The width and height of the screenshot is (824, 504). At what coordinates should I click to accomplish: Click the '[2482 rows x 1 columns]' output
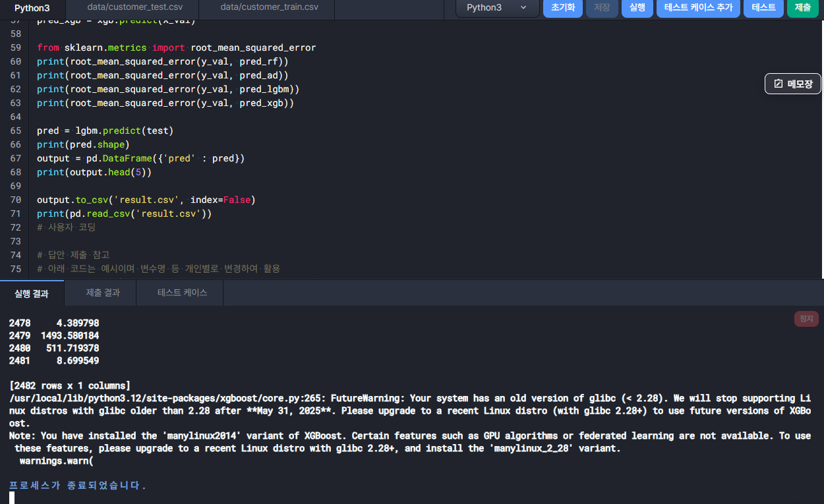70,385
